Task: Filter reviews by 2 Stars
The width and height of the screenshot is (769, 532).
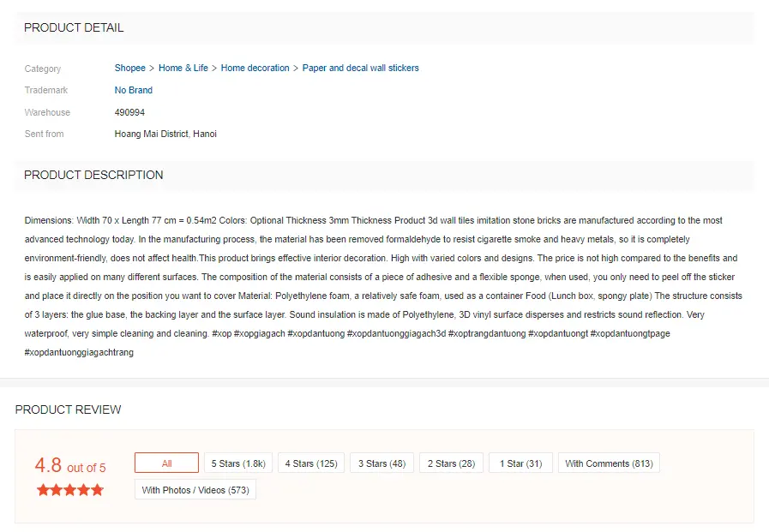Action: click(x=451, y=463)
